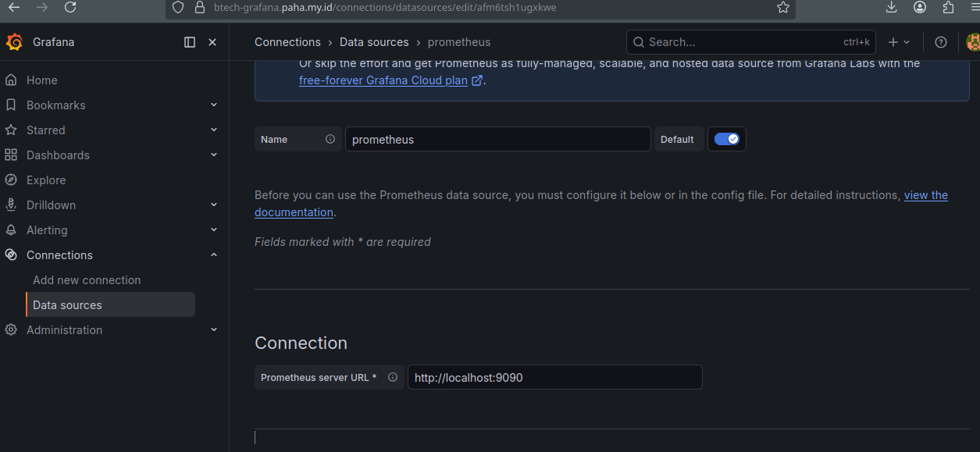The width and height of the screenshot is (980, 452).
Task: Click the Search bar in header
Action: pyautogui.click(x=751, y=42)
